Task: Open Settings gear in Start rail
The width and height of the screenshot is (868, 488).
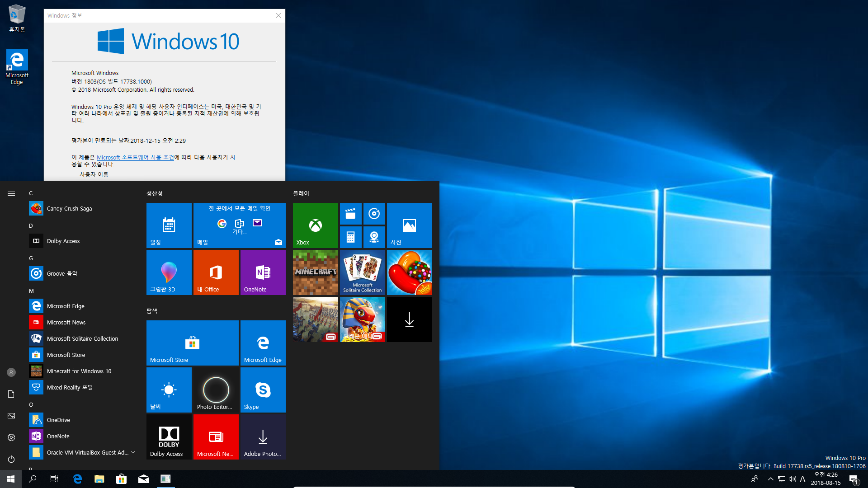Action: point(11,437)
